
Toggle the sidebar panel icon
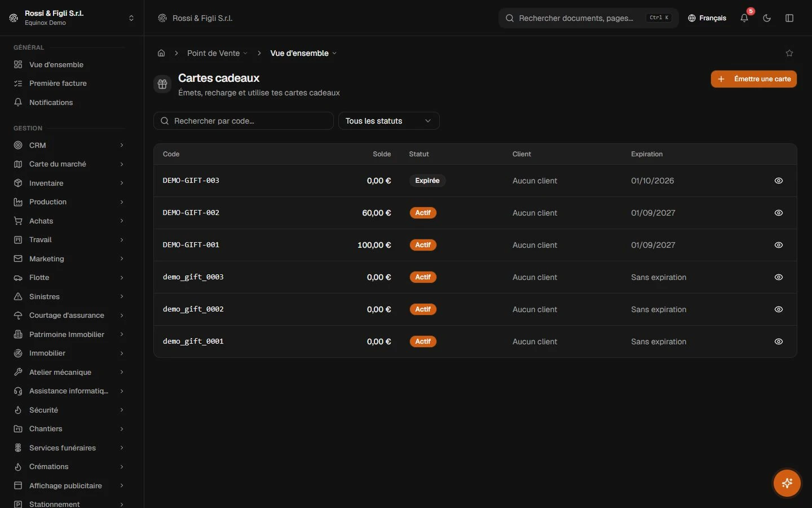[789, 18]
